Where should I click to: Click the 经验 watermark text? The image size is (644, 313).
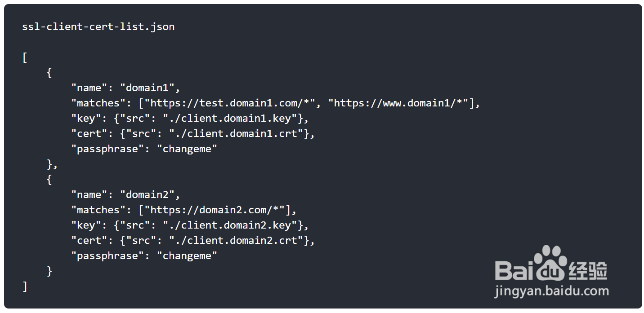click(x=588, y=270)
